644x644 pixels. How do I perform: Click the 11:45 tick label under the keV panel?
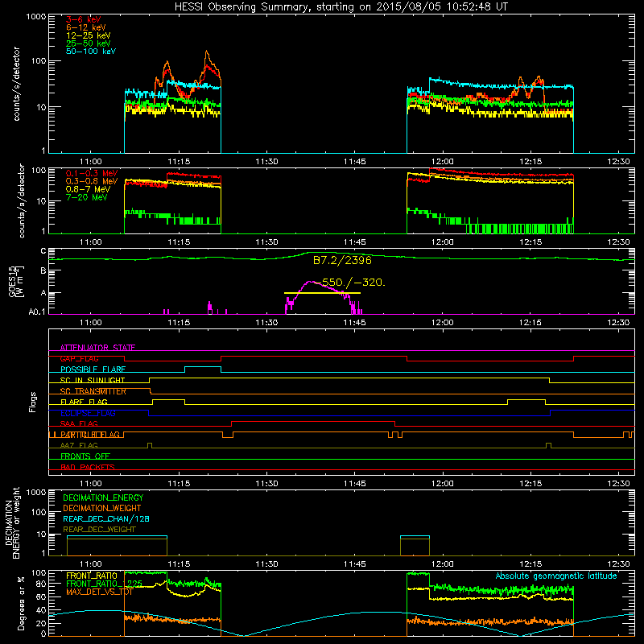click(x=354, y=162)
